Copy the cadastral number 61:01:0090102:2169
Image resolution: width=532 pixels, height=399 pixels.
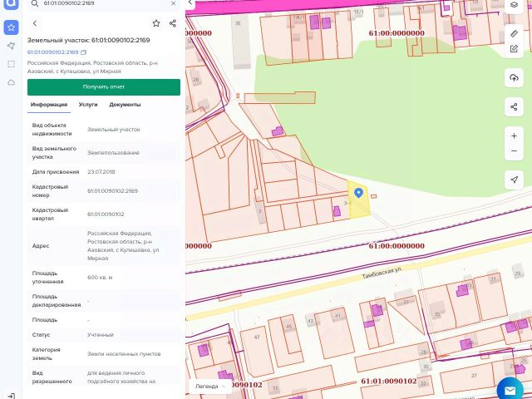pos(83,52)
